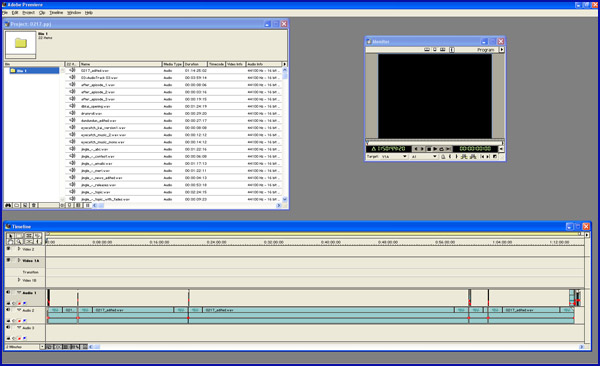
Task: Click the binoculars Find icon in Project window
Action: pos(8,206)
